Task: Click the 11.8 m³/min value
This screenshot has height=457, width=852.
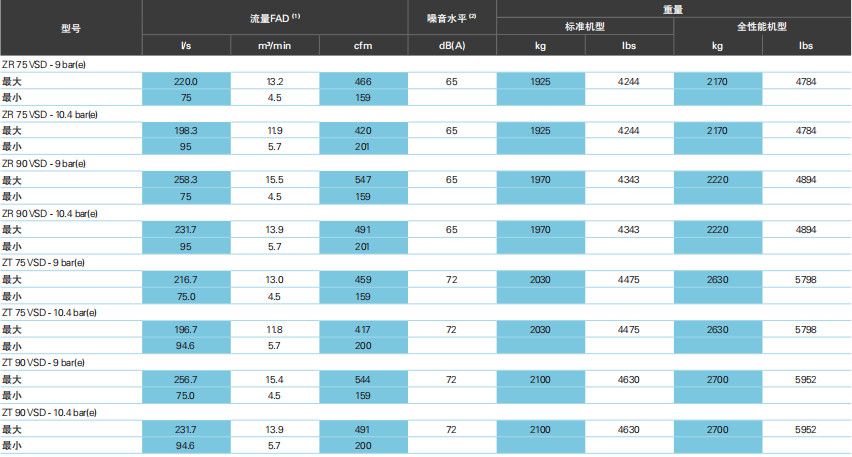Action: (x=274, y=329)
